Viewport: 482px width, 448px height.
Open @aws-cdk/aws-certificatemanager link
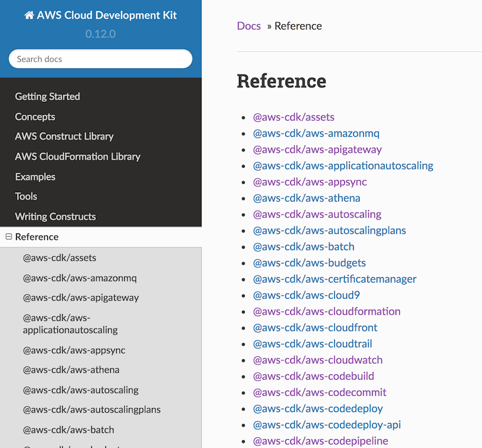pos(335,279)
